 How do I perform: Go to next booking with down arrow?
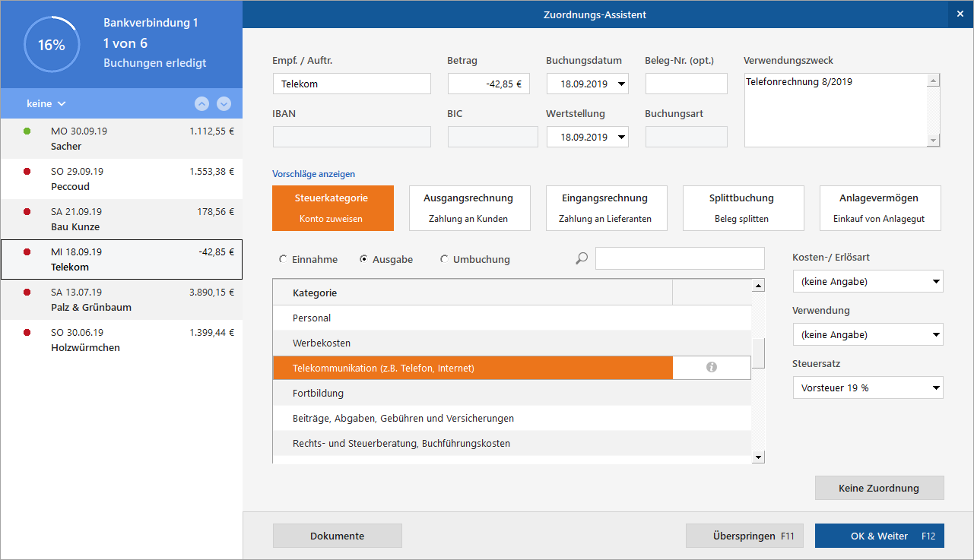224,104
